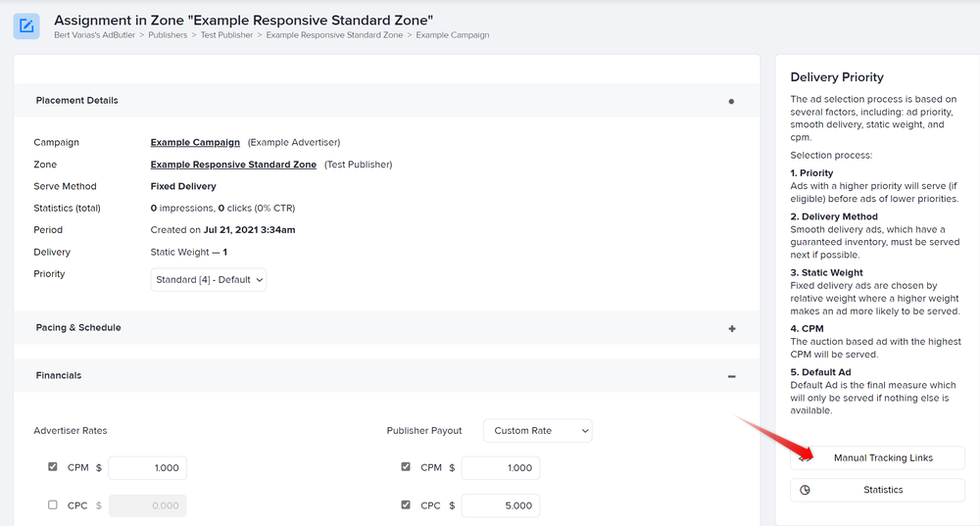Image resolution: width=980 pixels, height=526 pixels.
Task: Collapse Financials section with minus icon
Action: (x=731, y=376)
